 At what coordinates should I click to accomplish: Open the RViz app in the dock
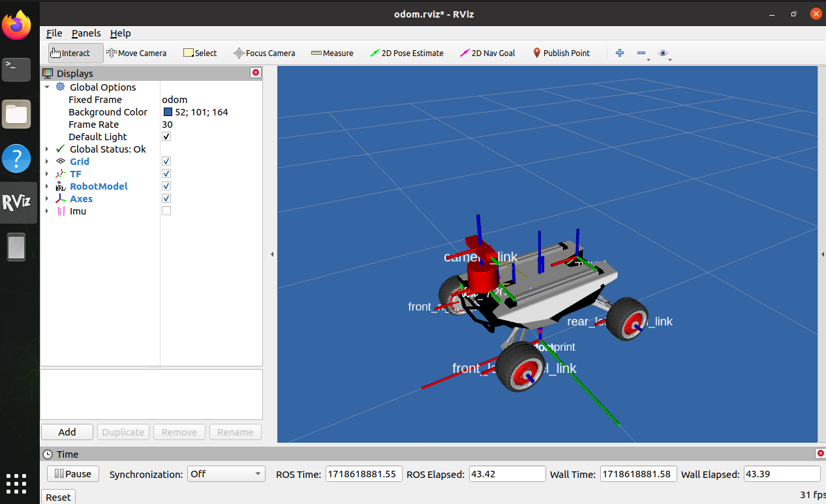coord(16,203)
